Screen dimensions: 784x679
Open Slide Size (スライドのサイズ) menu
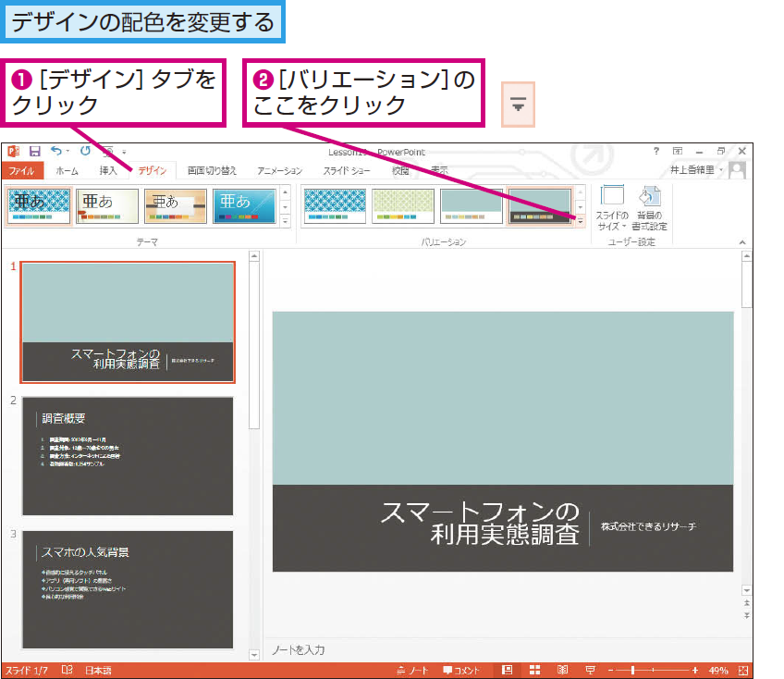(x=612, y=207)
